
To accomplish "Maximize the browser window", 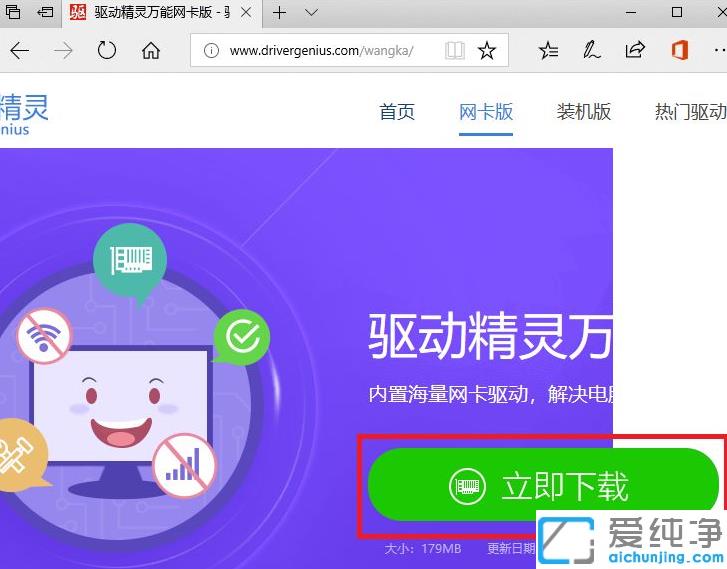I will click(677, 13).
